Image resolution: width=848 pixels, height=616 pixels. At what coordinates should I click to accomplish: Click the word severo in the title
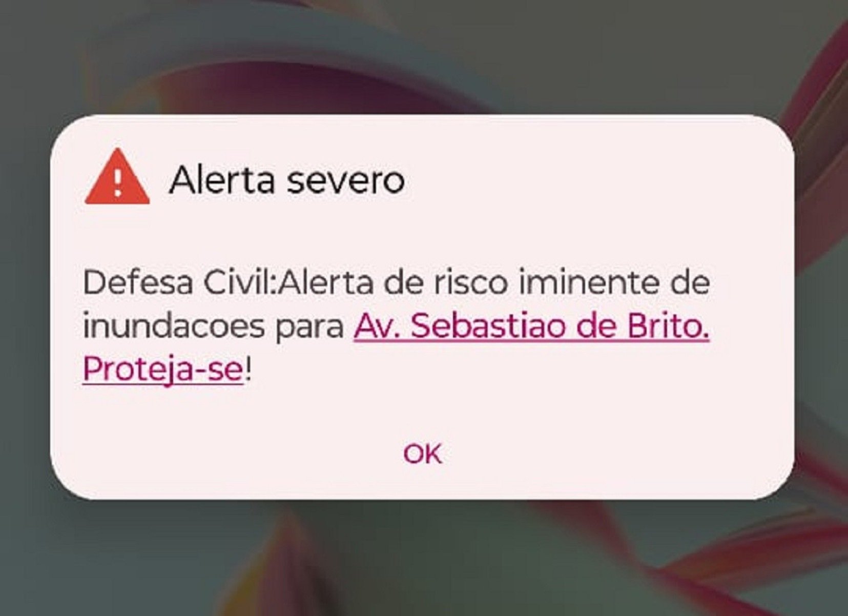coord(345,180)
